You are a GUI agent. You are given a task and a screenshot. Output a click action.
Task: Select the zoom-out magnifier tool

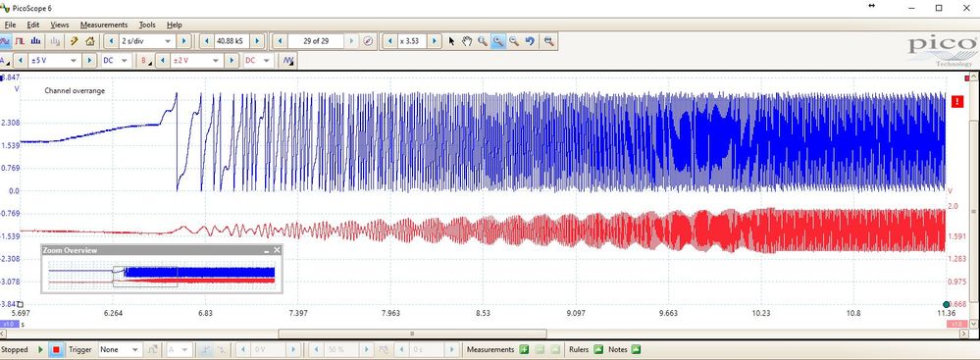[514, 41]
